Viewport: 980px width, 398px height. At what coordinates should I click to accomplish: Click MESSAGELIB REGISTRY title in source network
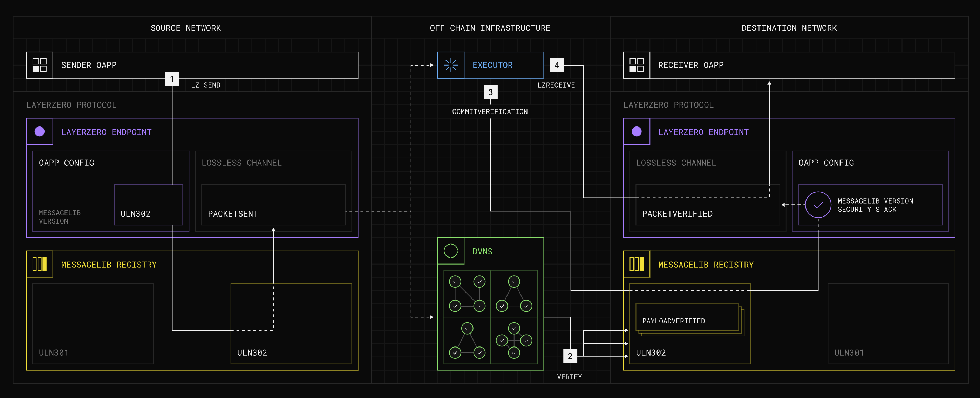coord(109,265)
